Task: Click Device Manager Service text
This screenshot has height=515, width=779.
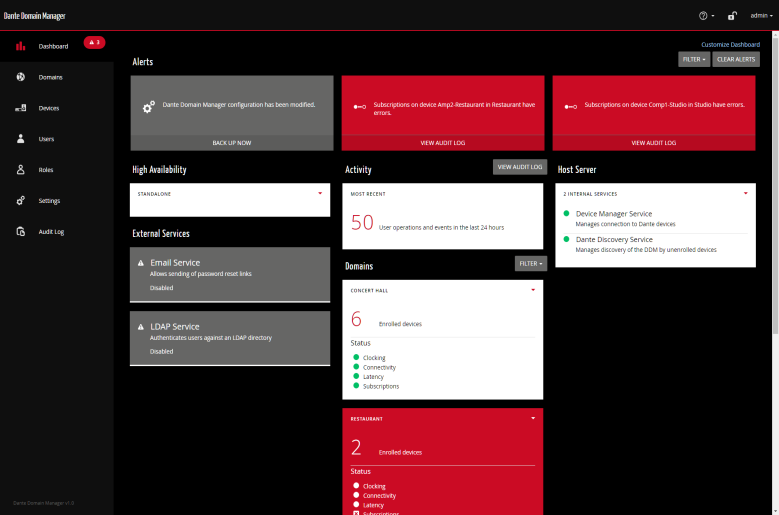Action: (614, 214)
